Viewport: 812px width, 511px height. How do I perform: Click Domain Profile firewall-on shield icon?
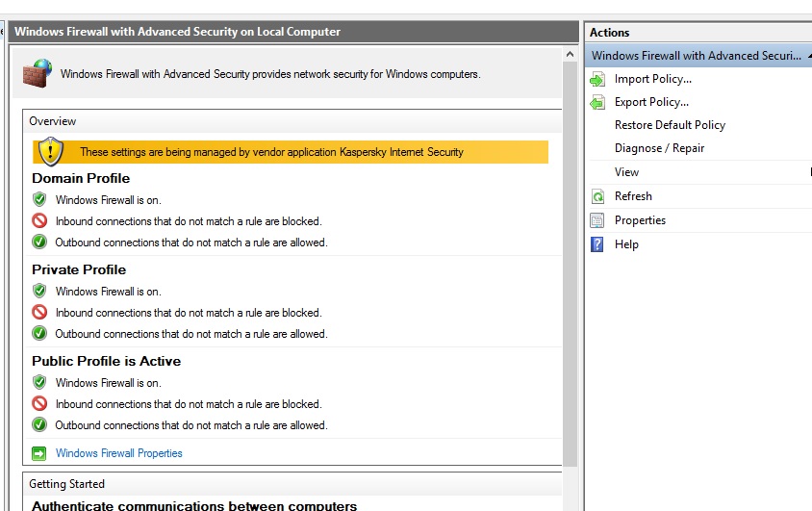tap(39, 199)
